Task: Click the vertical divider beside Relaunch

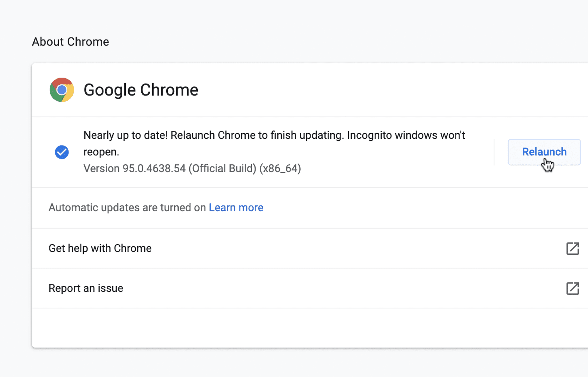Action: tap(494, 152)
